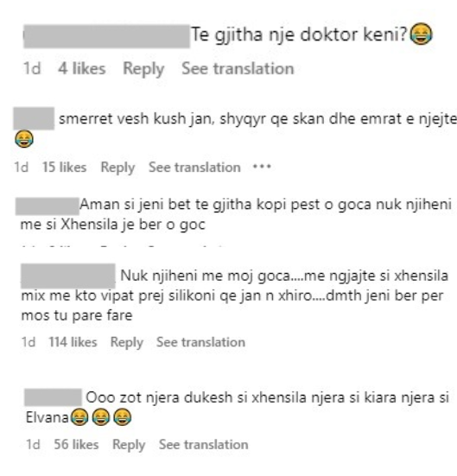
Task: Open the redacted username of the first comment
Action: pos(106,36)
